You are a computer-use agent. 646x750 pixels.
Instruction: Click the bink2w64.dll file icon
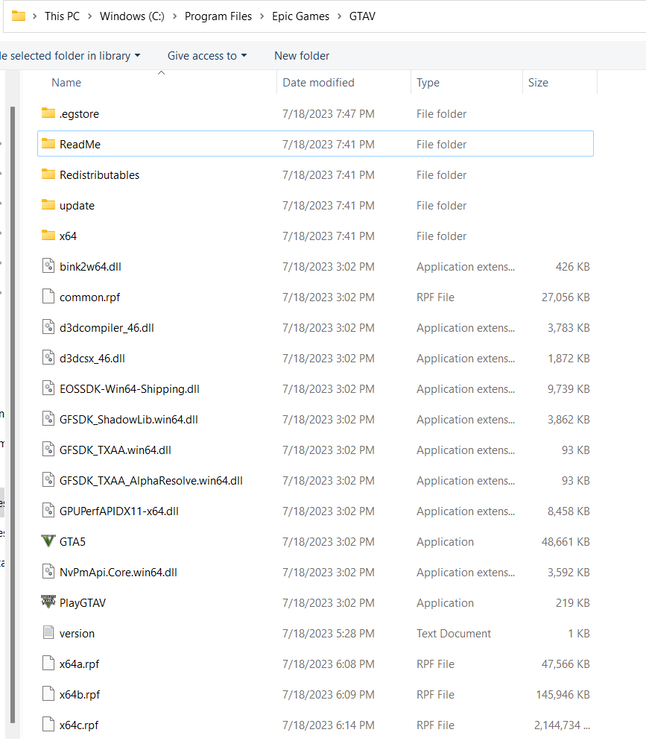click(48, 266)
